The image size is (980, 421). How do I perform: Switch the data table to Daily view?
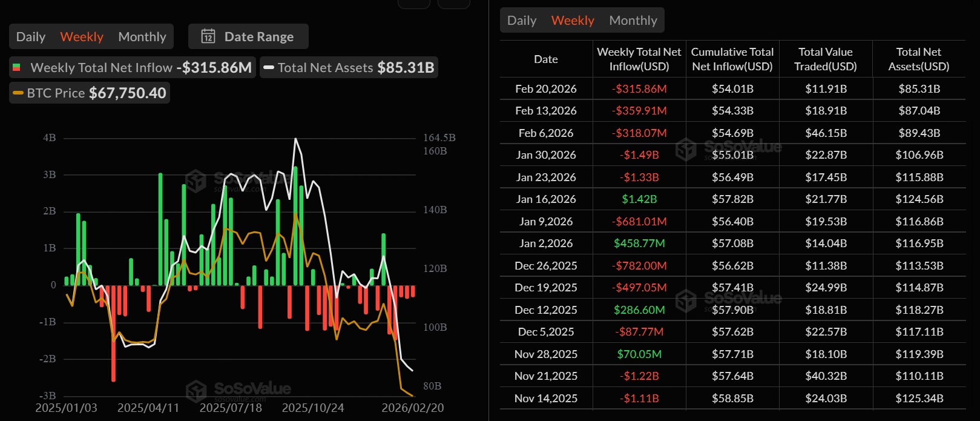coord(522,21)
